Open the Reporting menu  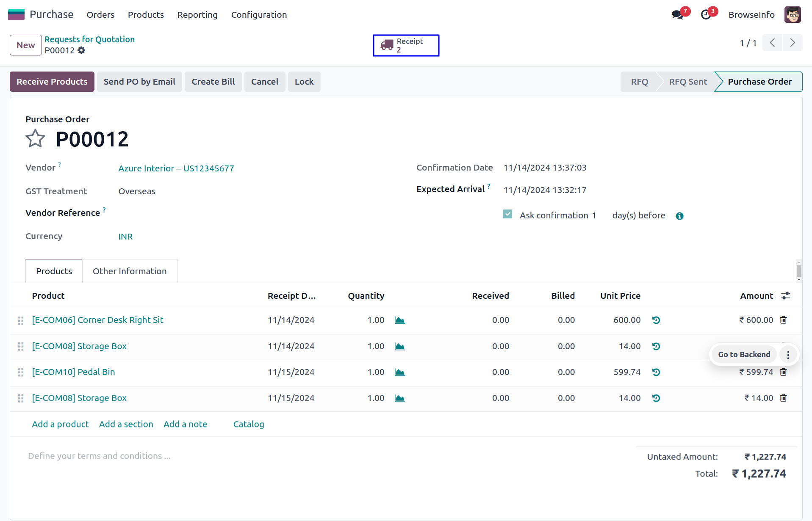[197, 15]
